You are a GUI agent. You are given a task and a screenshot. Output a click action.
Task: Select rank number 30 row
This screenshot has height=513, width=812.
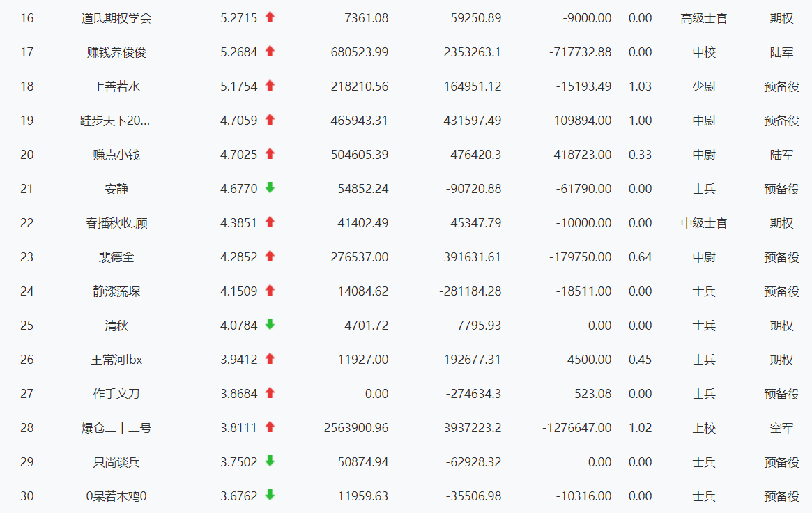(x=27, y=496)
